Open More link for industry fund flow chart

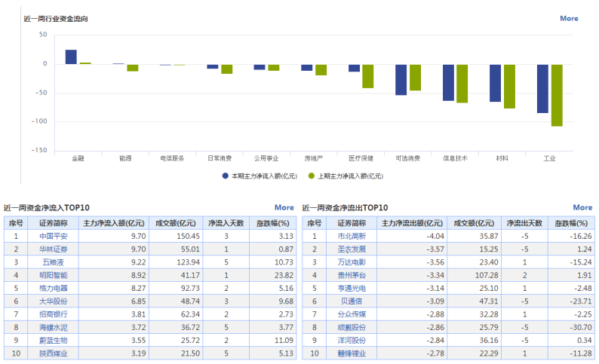coord(569,18)
